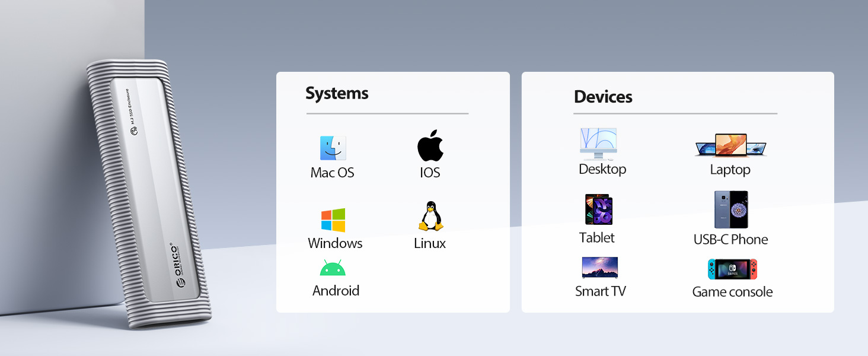868x356 pixels.
Task: Click the Devices heading
Action: [603, 97]
